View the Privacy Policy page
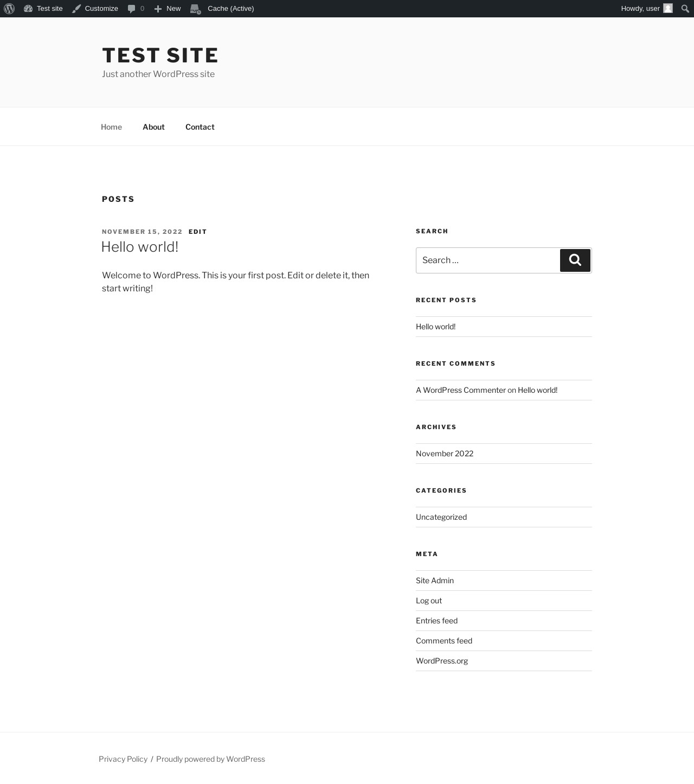The image size is (694, 784). (123, 758)
